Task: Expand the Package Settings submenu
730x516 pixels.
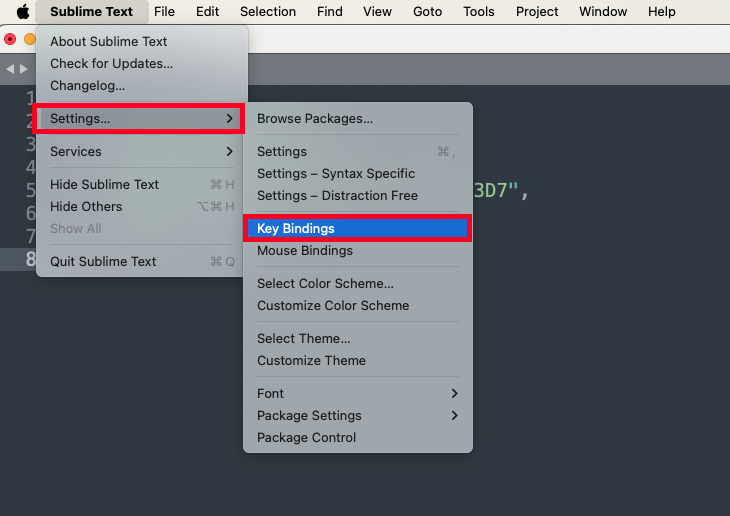Action: pyautogui.click(x=358, y=415)
